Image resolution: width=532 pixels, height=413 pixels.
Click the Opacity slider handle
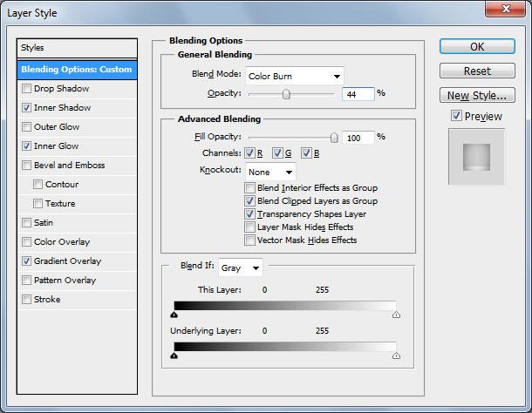click(x=286, y=94)
